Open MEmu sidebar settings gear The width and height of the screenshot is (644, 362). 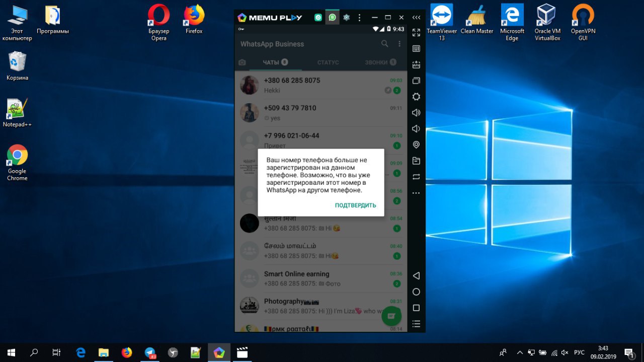[x=416, y=97]
